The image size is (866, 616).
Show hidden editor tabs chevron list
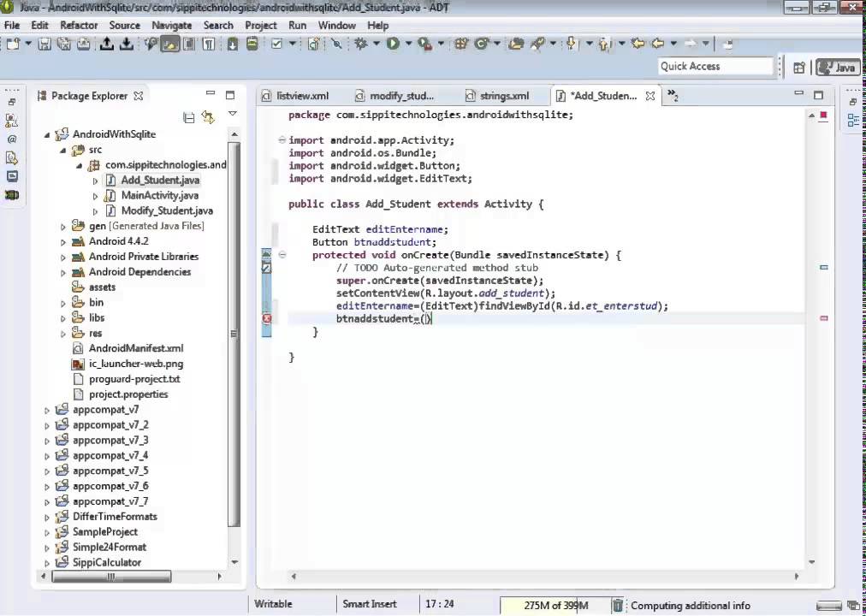[673, 96]
